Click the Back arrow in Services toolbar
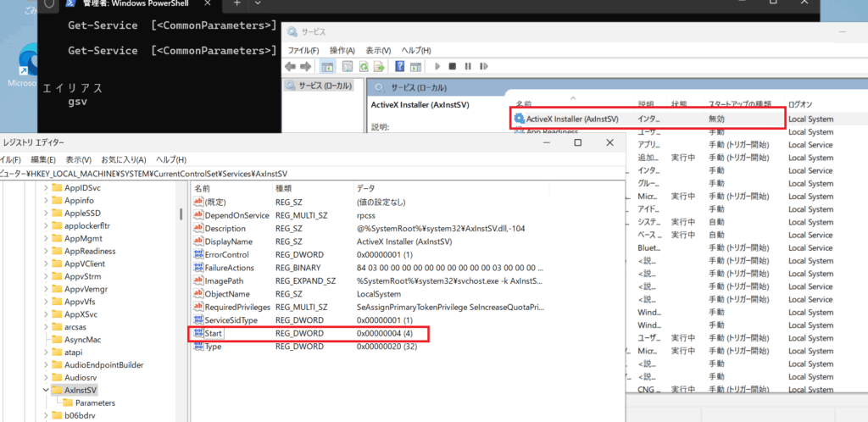The image size is (868, 422). pos(290,66)
